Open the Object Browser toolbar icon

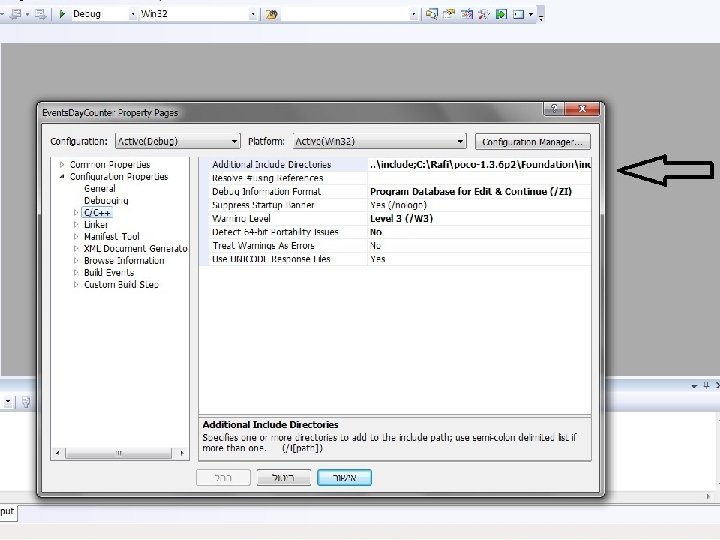tap(467, 14)
